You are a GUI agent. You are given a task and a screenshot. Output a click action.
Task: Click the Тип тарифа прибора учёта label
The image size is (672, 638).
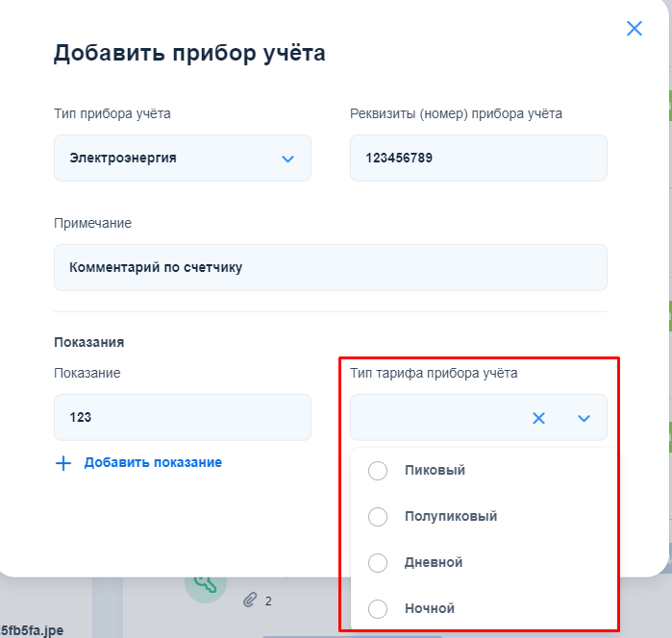(x=434, y=373)
